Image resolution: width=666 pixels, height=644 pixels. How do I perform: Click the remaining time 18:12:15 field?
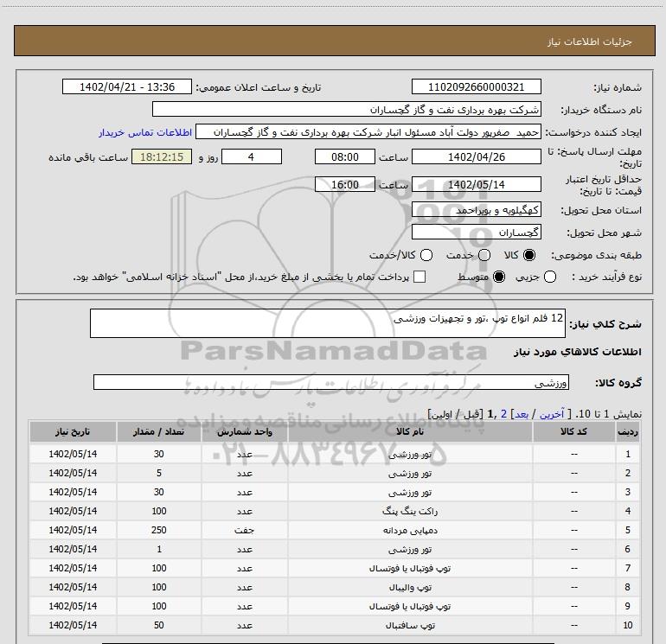(162, 156)
